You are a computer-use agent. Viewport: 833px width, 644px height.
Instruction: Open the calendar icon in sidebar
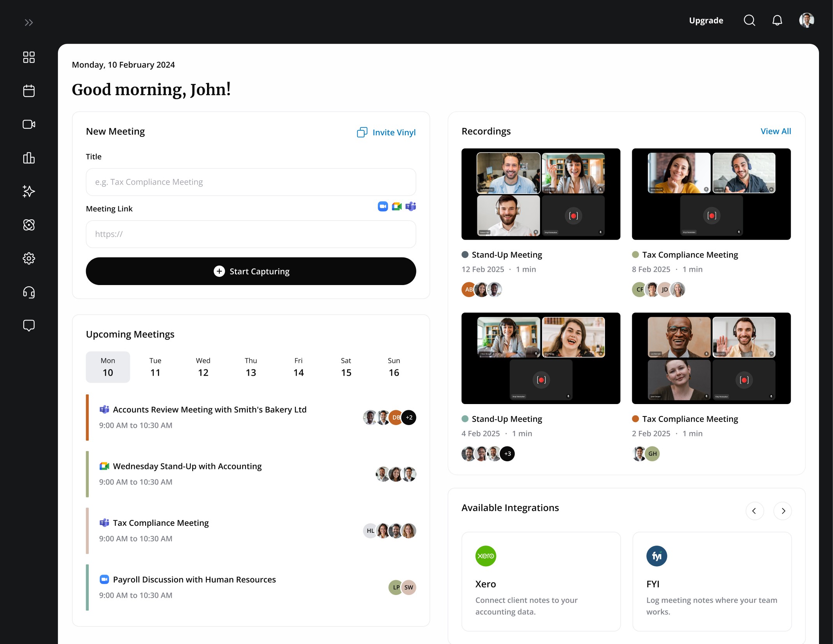click(x=29, y=91)
